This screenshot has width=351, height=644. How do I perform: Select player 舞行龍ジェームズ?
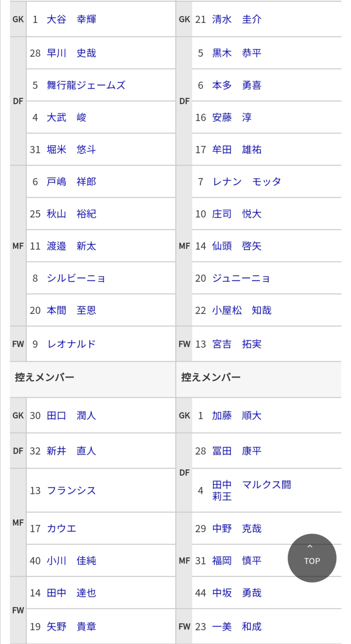[86, 85]
